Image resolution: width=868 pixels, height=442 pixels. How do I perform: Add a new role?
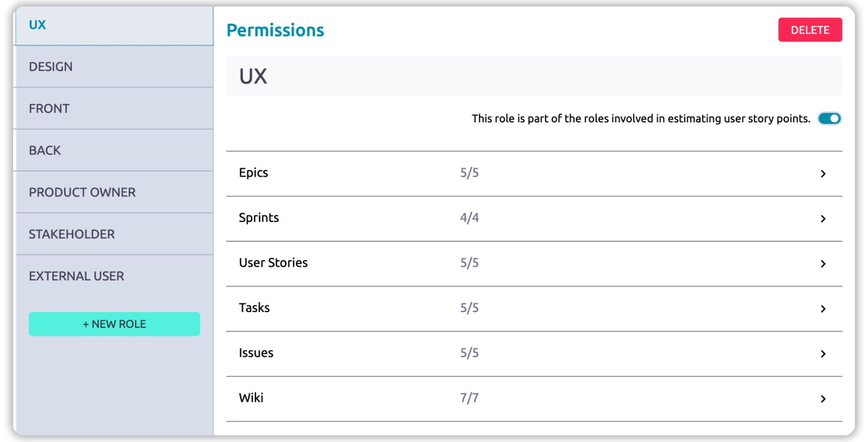coord(114,324)
